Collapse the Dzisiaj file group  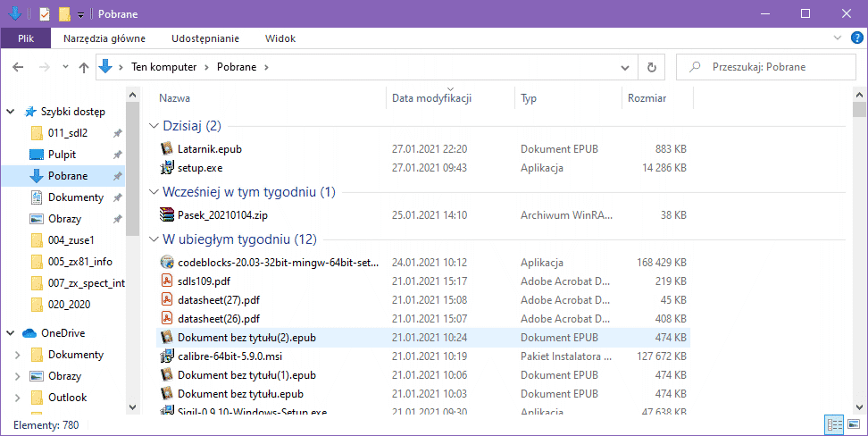[151, 126]
